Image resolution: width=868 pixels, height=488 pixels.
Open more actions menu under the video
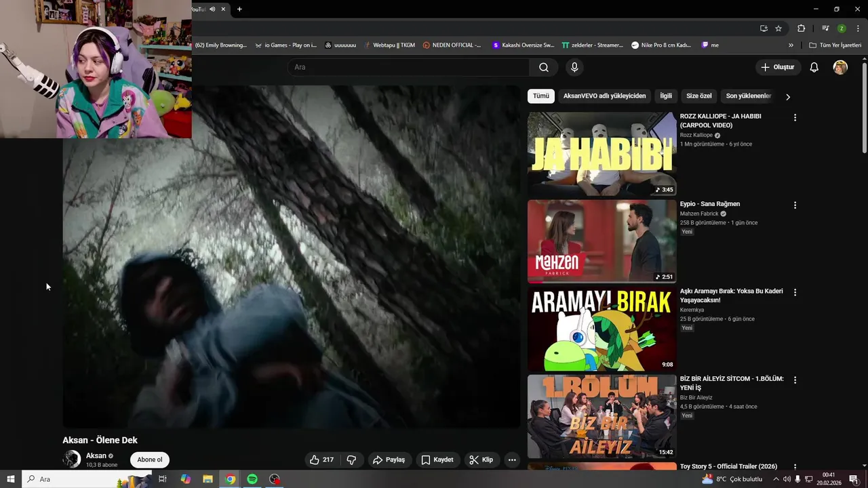(512, 460)
